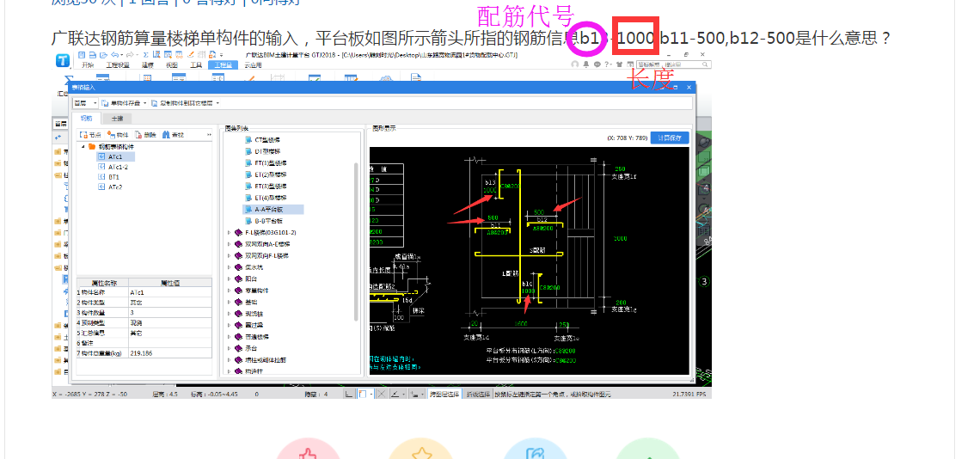Image resolution: width=980 pixels, height=459 pixels.
Task: Click the purple book icon beside 阳台
Action: [239, 278]
